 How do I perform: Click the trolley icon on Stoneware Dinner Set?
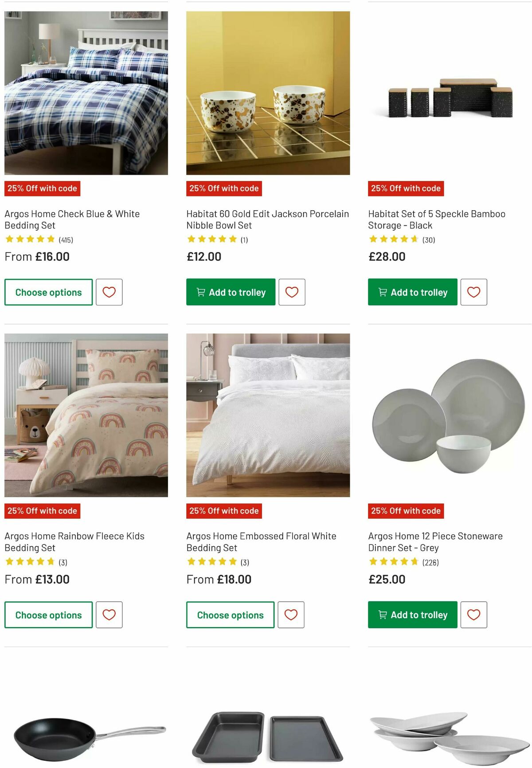382,615
